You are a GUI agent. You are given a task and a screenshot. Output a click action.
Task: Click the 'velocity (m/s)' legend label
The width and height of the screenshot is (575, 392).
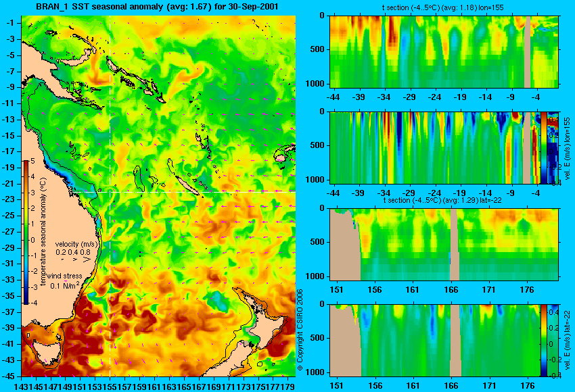point(76,244)
